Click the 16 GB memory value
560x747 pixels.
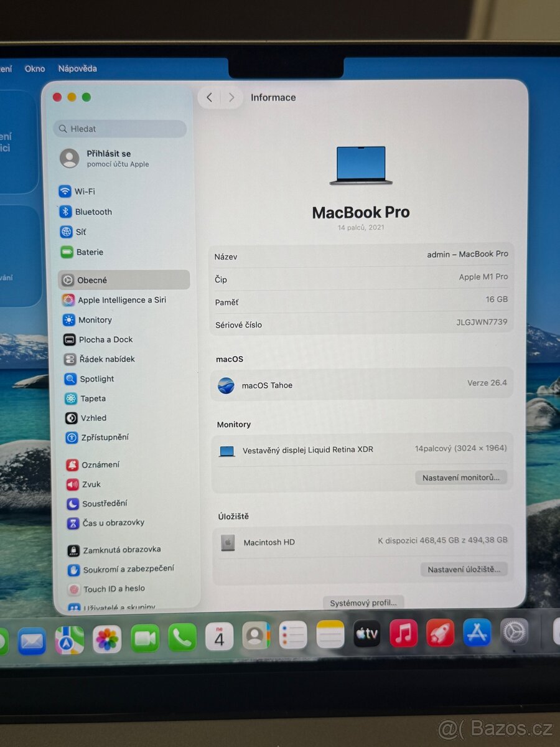[497, 299]
